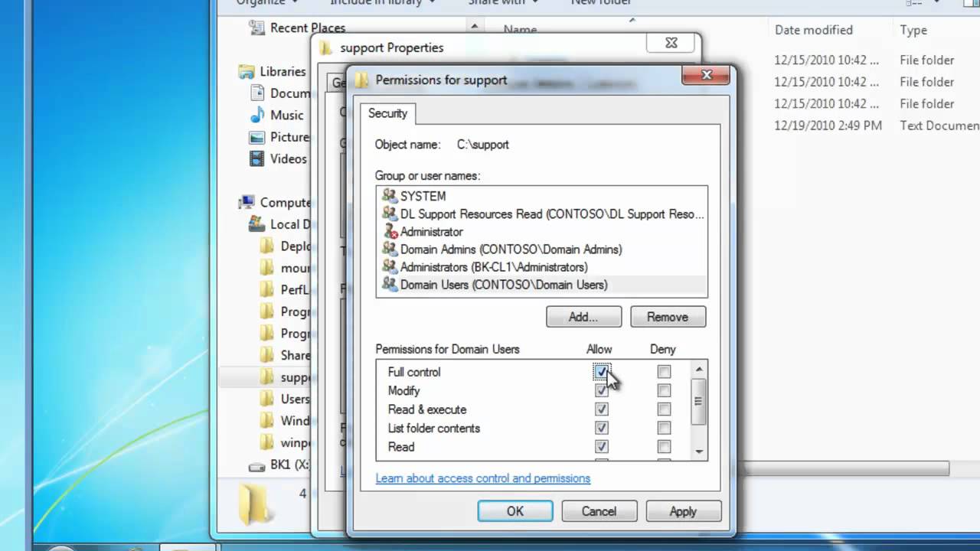Open Recent Places in Explorer sidebar
The height and width of the screenshot is (551, 980).
298,28
